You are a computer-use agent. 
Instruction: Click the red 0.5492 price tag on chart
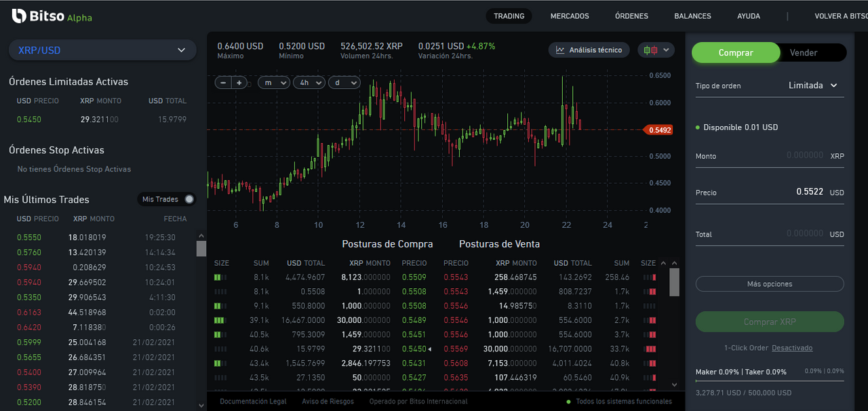point(658,130)
